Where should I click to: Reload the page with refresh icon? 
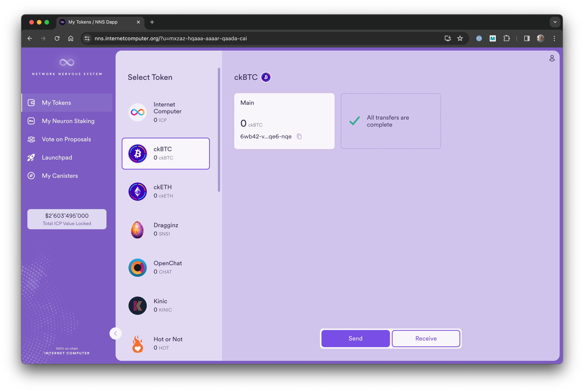coord(57,39)
